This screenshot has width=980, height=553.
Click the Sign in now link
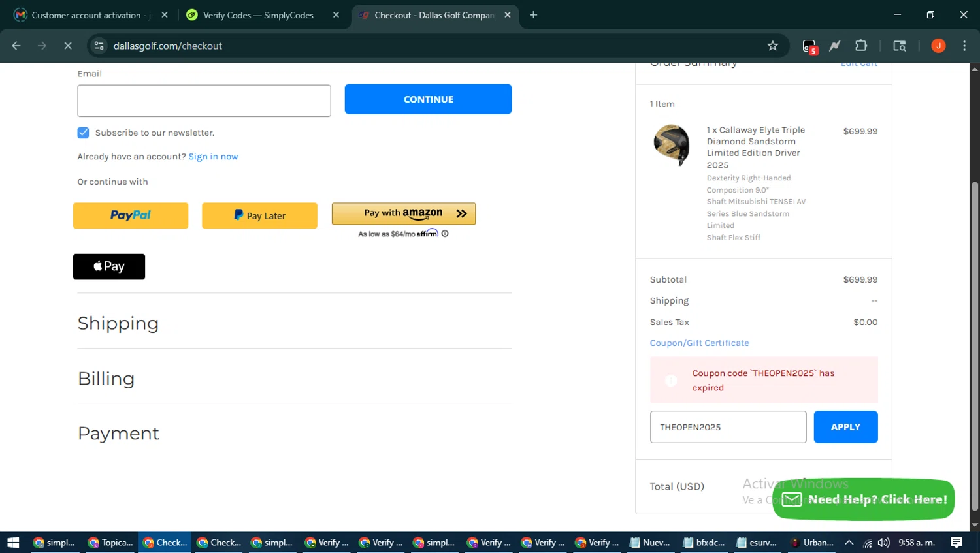coord(213,157)
